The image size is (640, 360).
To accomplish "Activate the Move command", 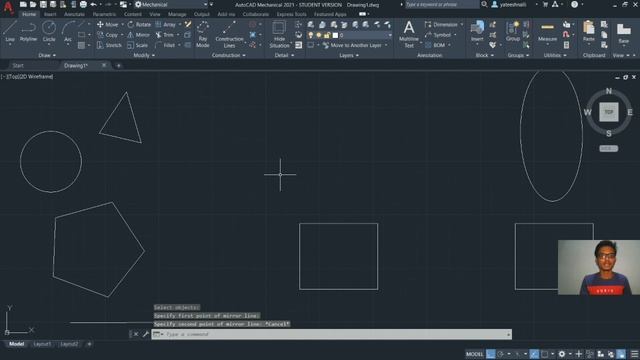I will coord(107,24).
